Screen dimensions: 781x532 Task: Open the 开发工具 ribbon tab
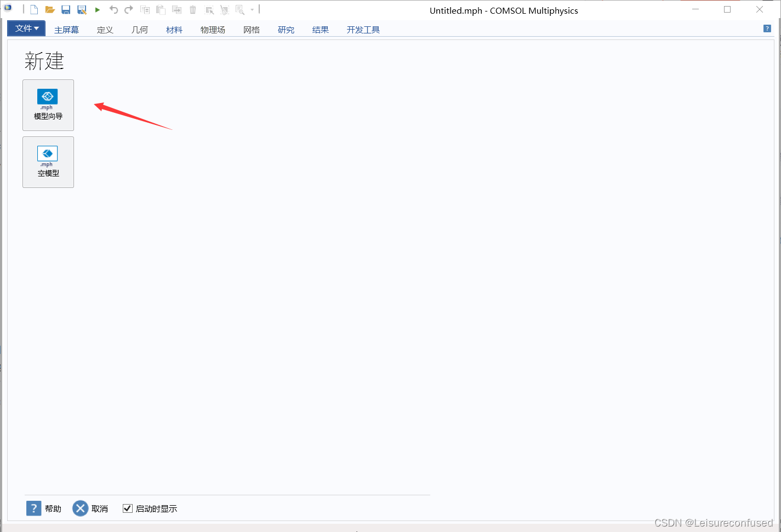tap(363, 30)
